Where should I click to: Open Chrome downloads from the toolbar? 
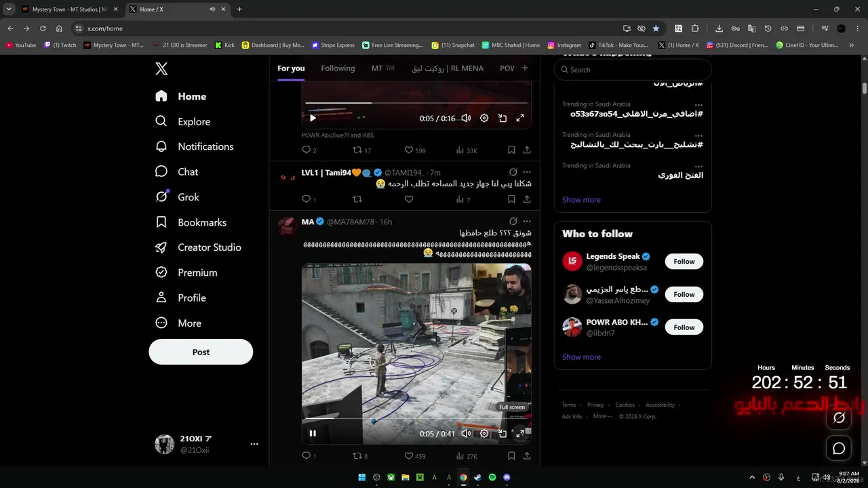pyautogui.click(x=719, y=28)
